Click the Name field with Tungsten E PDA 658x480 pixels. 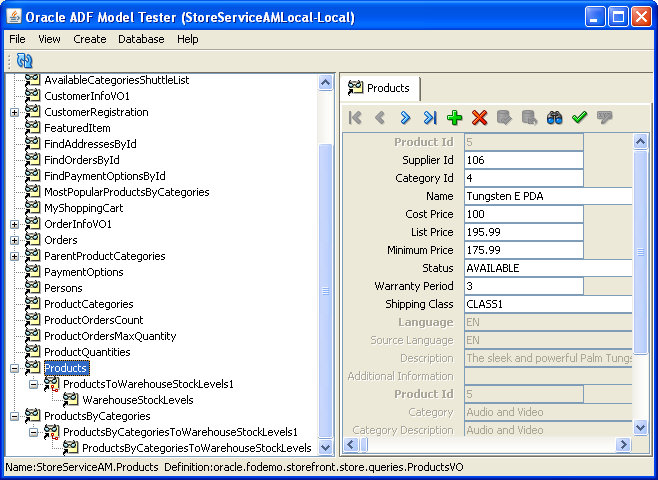(x=548, y=196)
